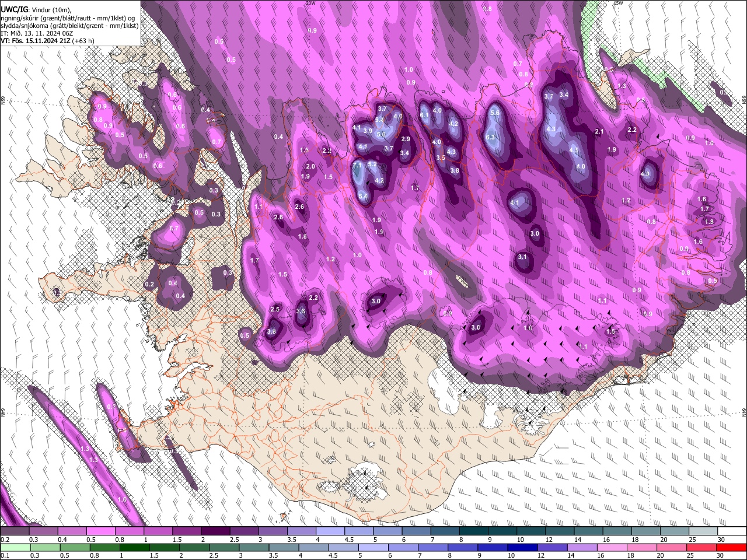Click the valid time 'VT: Fös. 15.11.2024 21Z'
Viewport: 747px width, 560px height.
pyautogui.click(x=36, y=41)
